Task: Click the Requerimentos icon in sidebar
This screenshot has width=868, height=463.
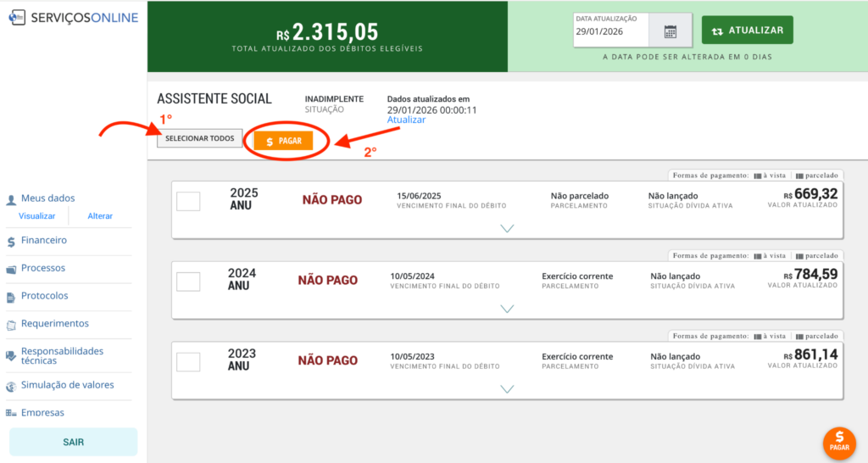Action: [11, 325]
